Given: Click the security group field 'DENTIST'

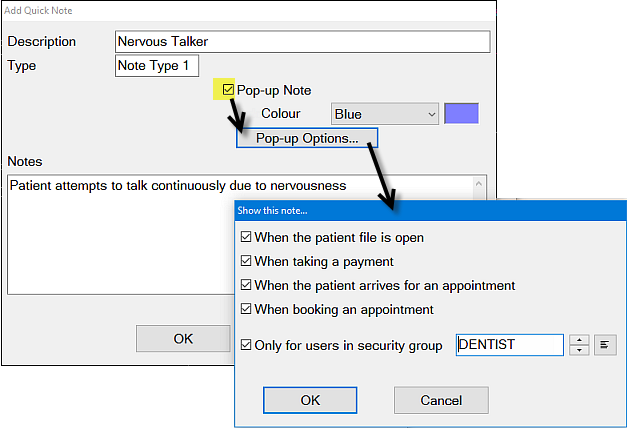Looking at the screenshot, I should [x=510, y=345].
